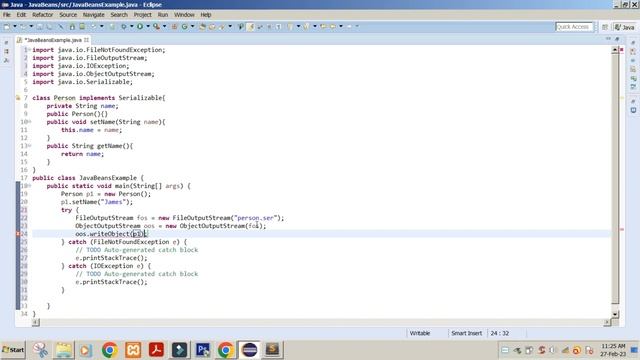Click the Smart Insert status entry
Image resolution: width=640 pixels, height=360 pixels.
[x=467, y=333]
